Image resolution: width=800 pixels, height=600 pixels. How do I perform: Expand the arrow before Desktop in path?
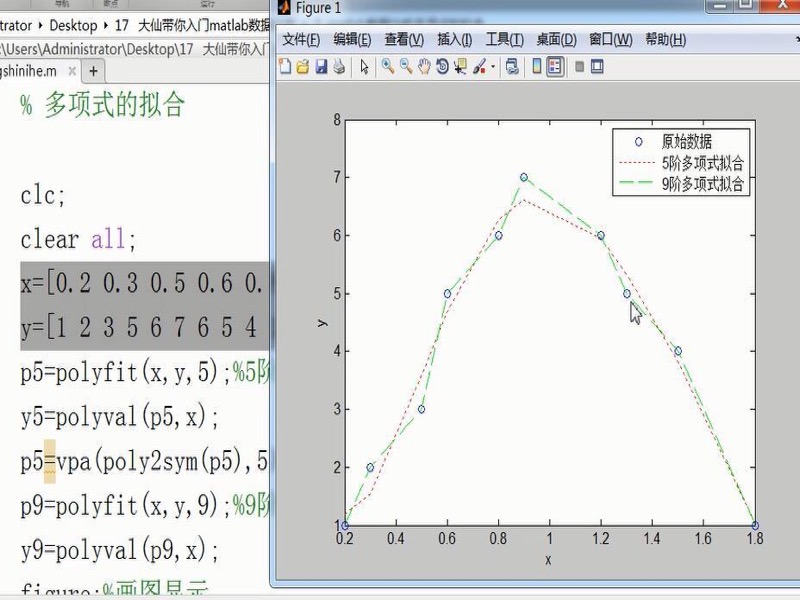pos(40,25)
